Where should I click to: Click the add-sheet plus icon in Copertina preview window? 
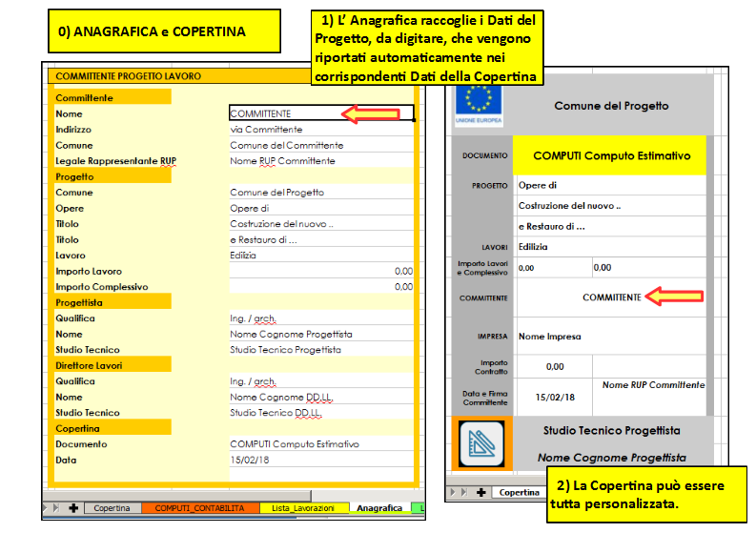click(480, 492)
